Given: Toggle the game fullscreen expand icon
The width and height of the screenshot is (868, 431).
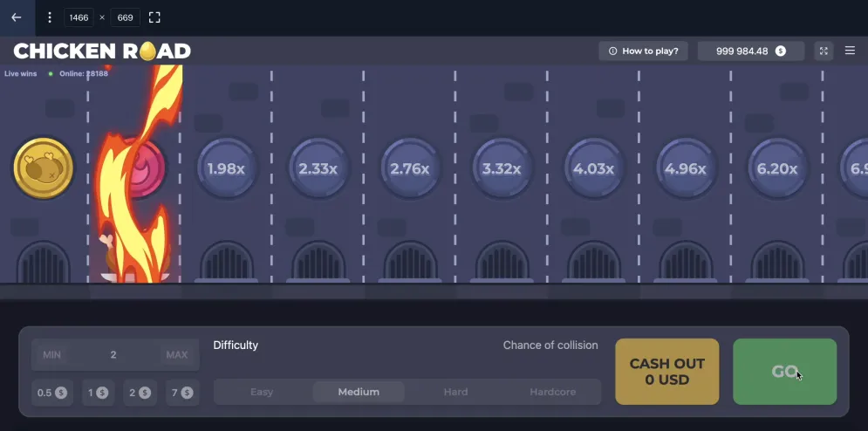Looking at the screenshot, I should coord(824,51).
